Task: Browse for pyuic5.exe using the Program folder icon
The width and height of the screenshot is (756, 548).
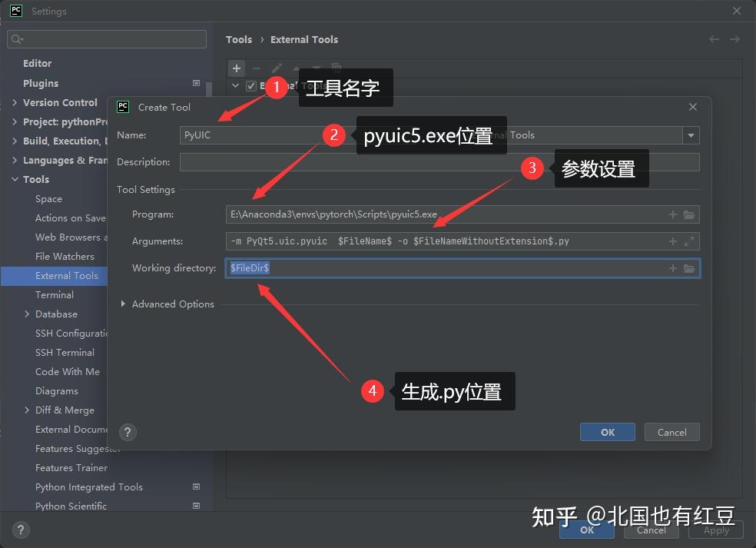Action: [x=688, y=214]
